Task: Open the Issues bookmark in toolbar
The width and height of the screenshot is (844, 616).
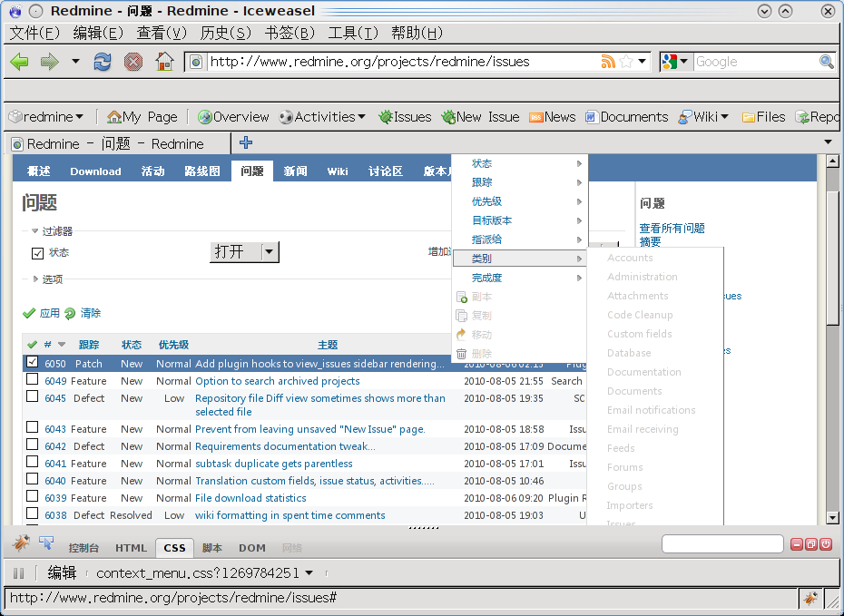Action: [x=405, y=117]
